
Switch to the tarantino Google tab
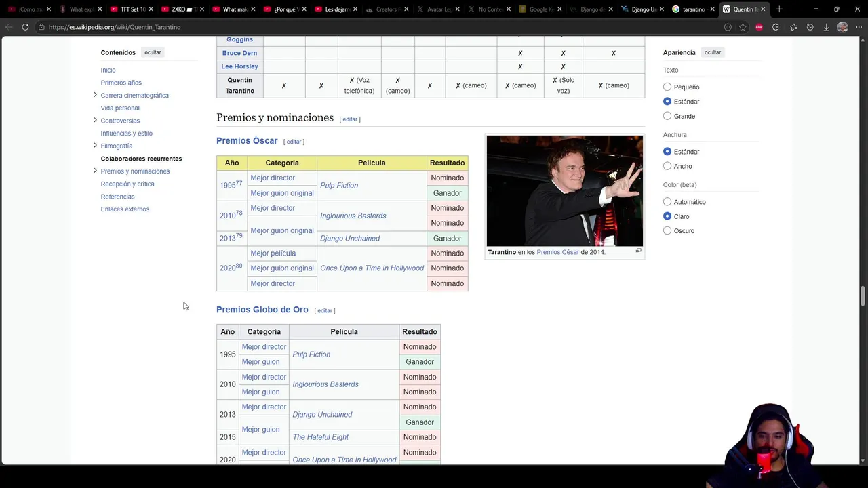[692, 9]
